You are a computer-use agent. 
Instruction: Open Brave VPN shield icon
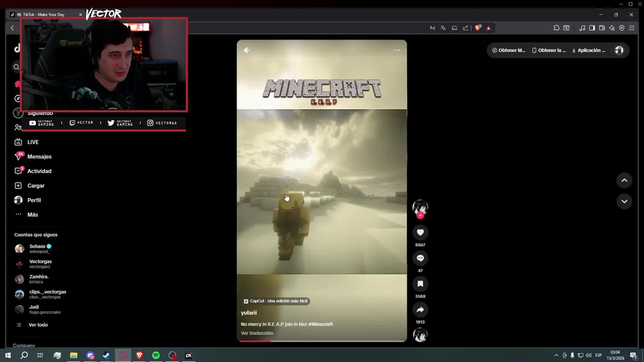(622, 28)
